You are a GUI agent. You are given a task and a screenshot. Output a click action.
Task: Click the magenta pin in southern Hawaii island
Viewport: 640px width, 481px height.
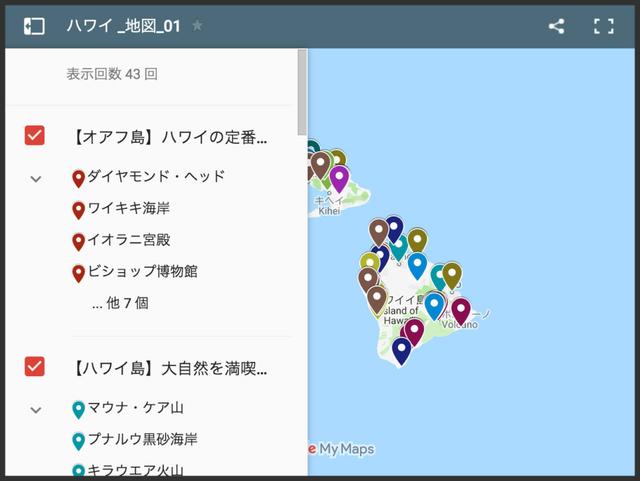tap(414, 333)
